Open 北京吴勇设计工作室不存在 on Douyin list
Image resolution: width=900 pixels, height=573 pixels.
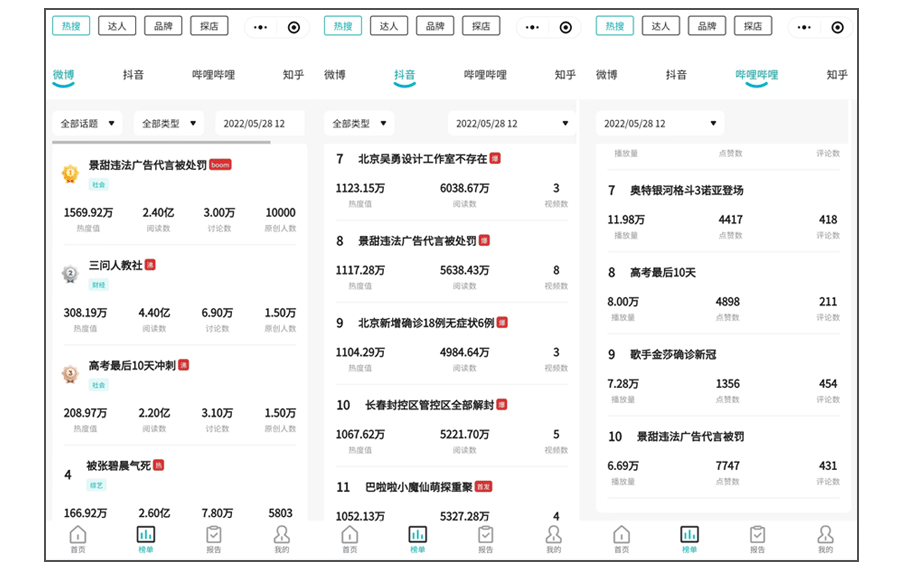point(423,159)
